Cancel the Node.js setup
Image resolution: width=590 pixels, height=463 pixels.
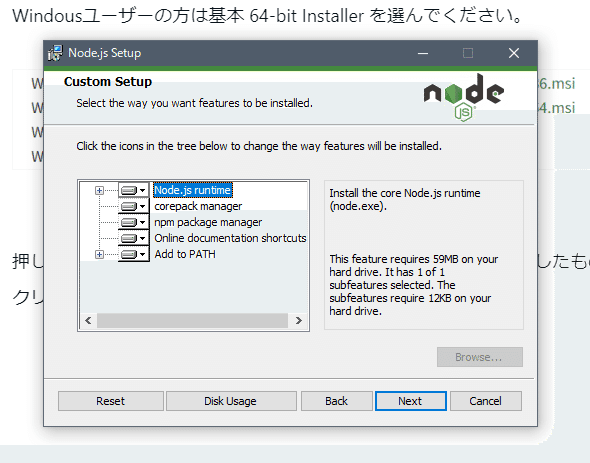click(x=485, y=401)
